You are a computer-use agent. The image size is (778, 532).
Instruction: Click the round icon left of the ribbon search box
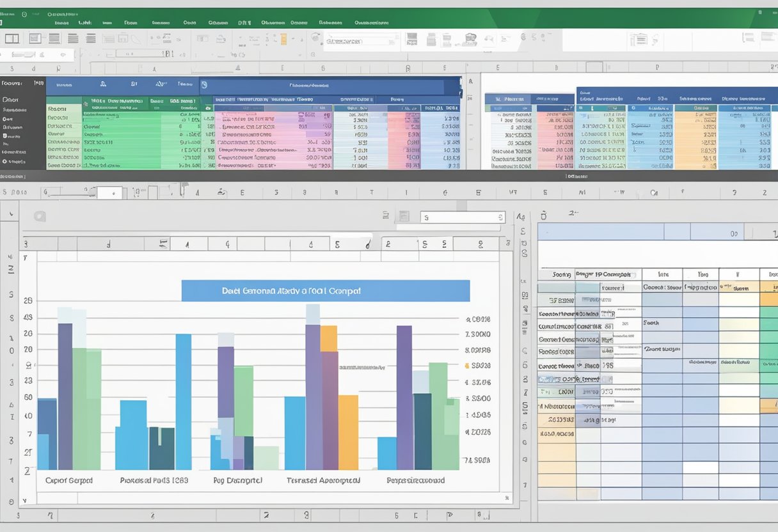tap(315, 38)
